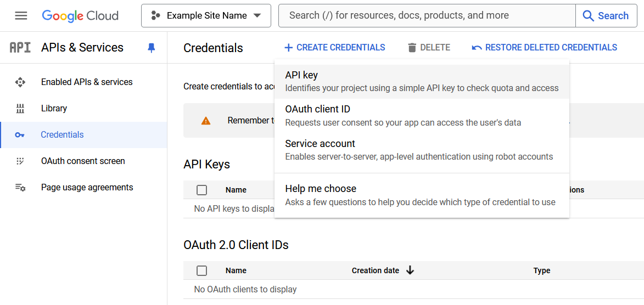644x305 pixels.
Task: Click the Search button
Action: (x=606, y=15)
